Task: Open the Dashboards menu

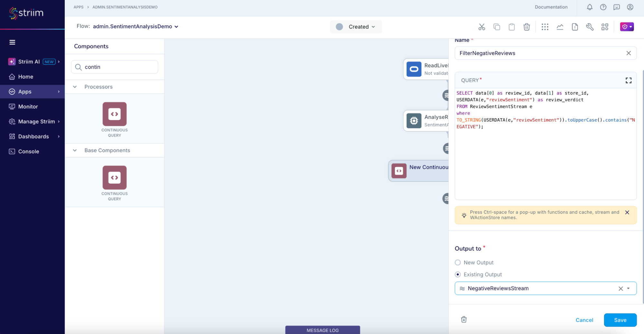Action: tap(34, 136)
